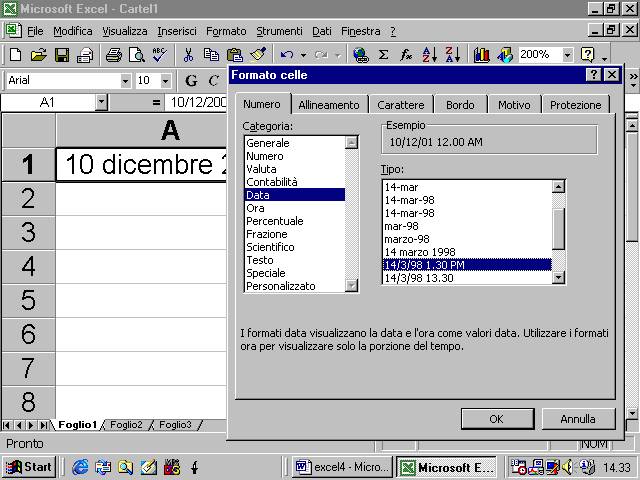Click the Windows Start button
The image size is (640, 480).
29,467
